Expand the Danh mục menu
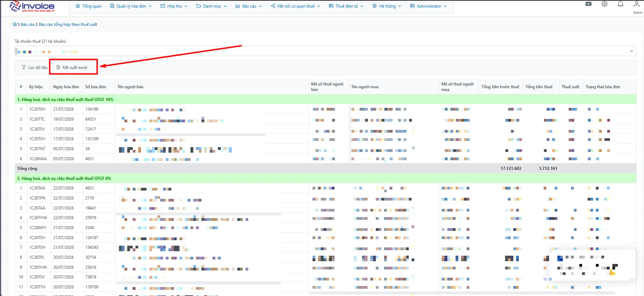This screenshot has height=296, width=644. coord(212,6)
